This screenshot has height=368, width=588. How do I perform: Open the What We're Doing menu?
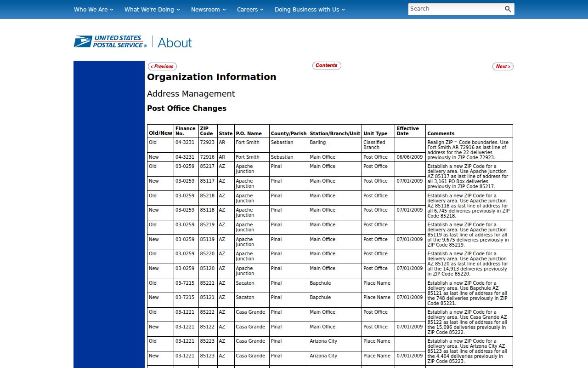(152, 9)
